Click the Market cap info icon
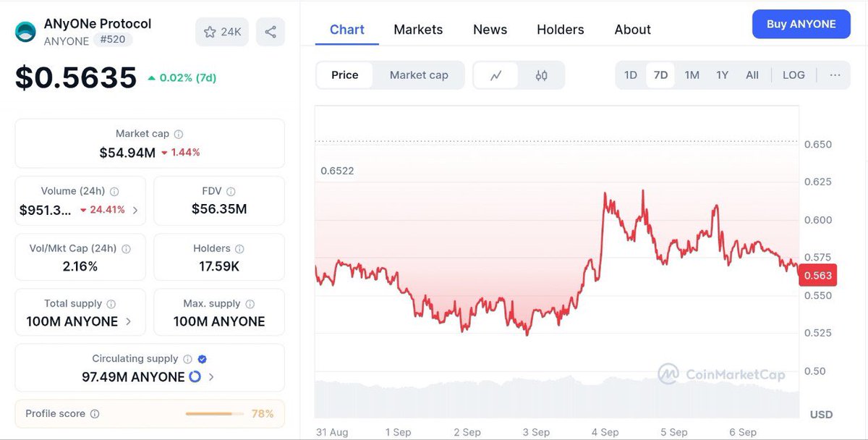The height and width of the screenshot is (440, 868). coord(179,134)
